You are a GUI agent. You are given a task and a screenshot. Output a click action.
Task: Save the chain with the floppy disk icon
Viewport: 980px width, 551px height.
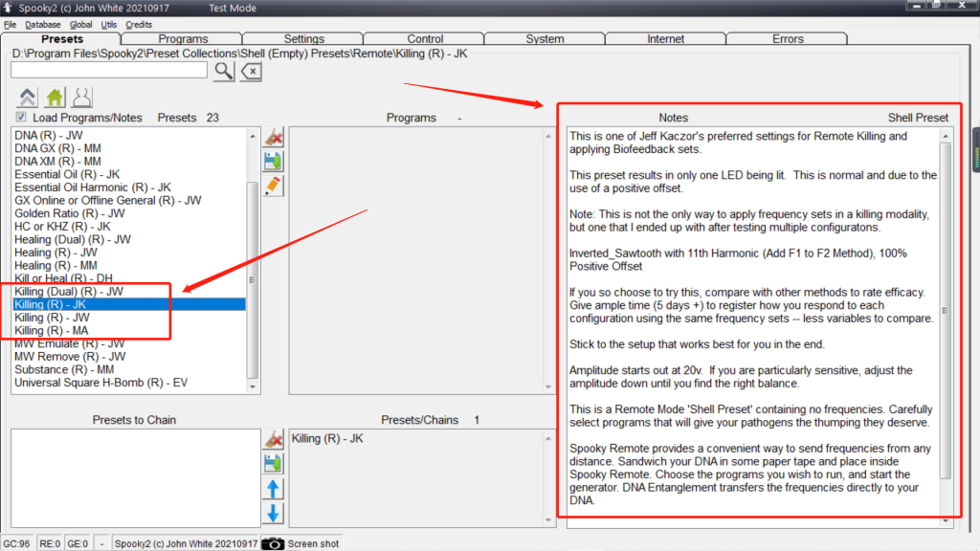[274, 464]
